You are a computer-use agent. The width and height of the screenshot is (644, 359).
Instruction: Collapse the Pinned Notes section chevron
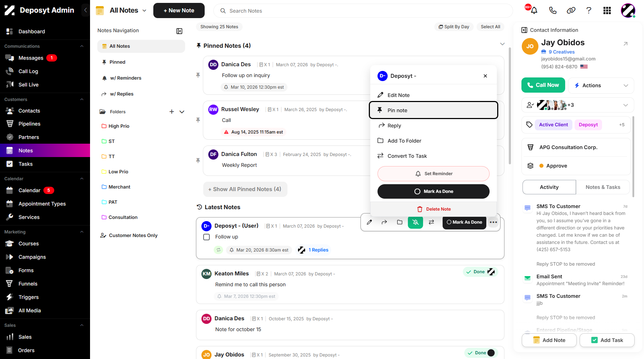pyautogui.click(x=502, y=44)
